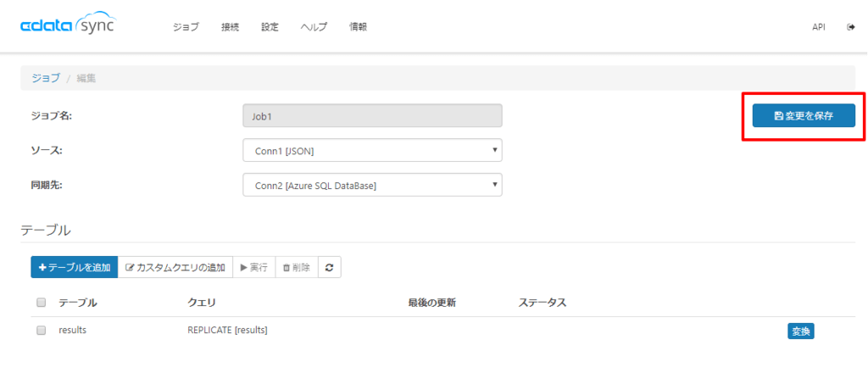This screenshot has height=384, width=868.
Task: Select the 同期先: label
Action: (47, 185)
